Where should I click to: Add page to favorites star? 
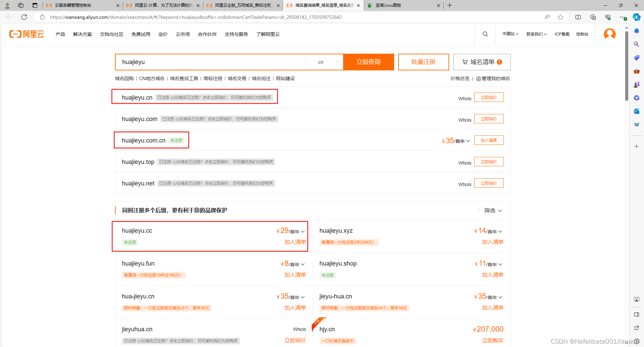(x=560, y=17)
